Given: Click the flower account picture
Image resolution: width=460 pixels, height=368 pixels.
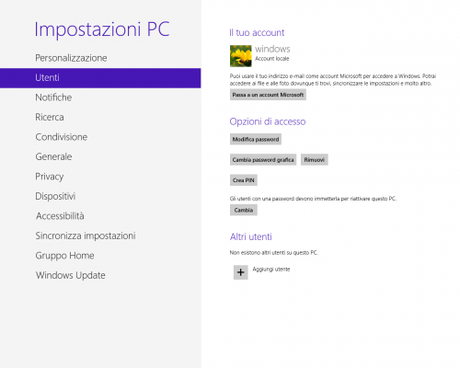Looking at the screenshot, I should pyautogui.click(x=241, y=56).
